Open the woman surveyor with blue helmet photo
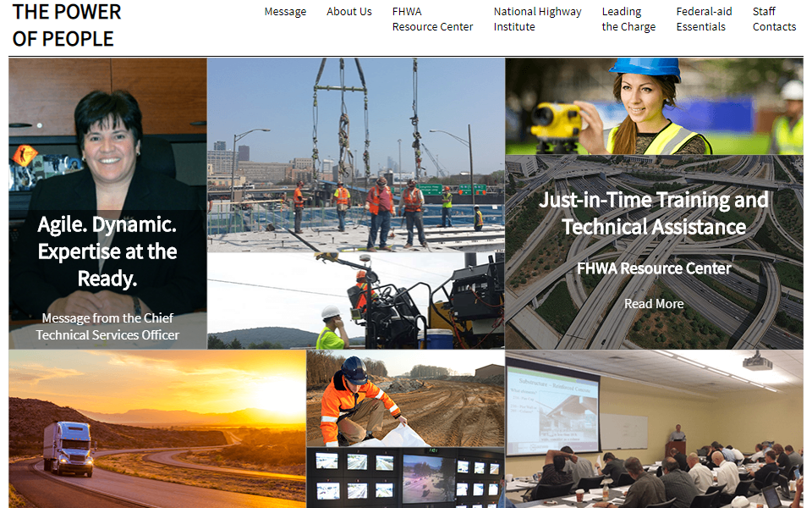 point(654,107)
